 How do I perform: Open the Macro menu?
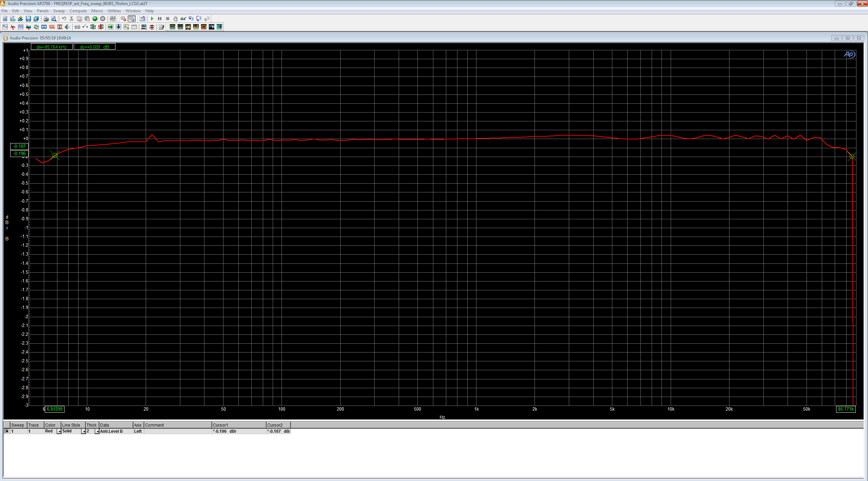click(x=97, y=11)
